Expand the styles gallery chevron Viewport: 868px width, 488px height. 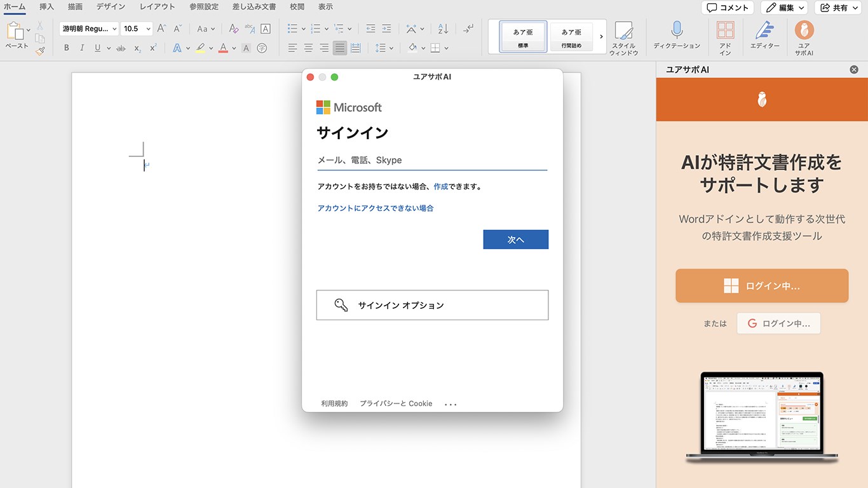601,37
